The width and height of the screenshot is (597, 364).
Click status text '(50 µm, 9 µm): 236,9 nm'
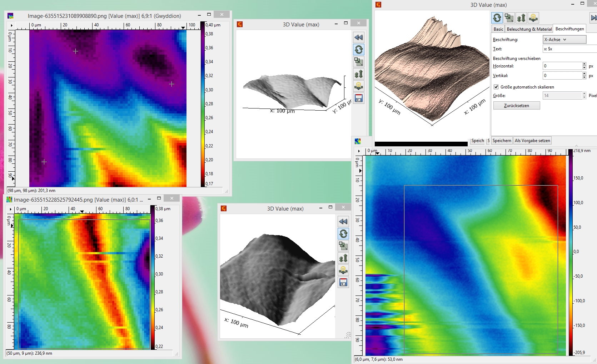click(29, 353)
